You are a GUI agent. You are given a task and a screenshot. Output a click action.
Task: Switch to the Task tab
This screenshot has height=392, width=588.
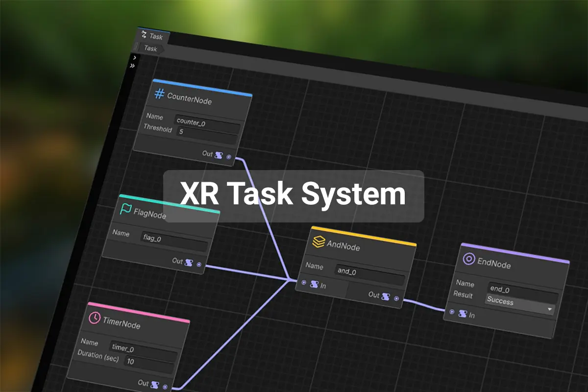tap(152, 36)
